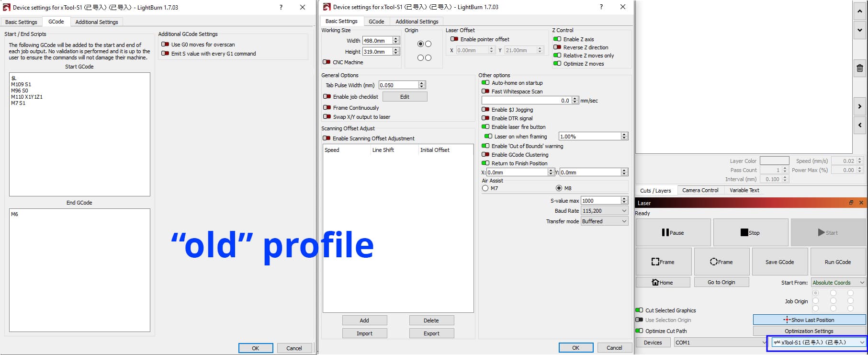Click Edit job checklist button

(x=405, y=96)
